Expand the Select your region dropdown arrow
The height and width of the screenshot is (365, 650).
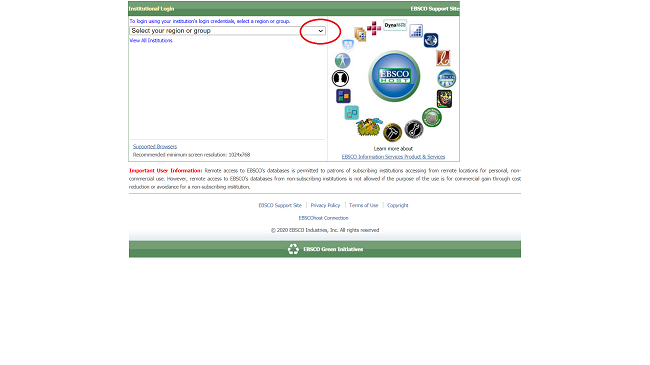pyautogui.click(x=320, y=31)
